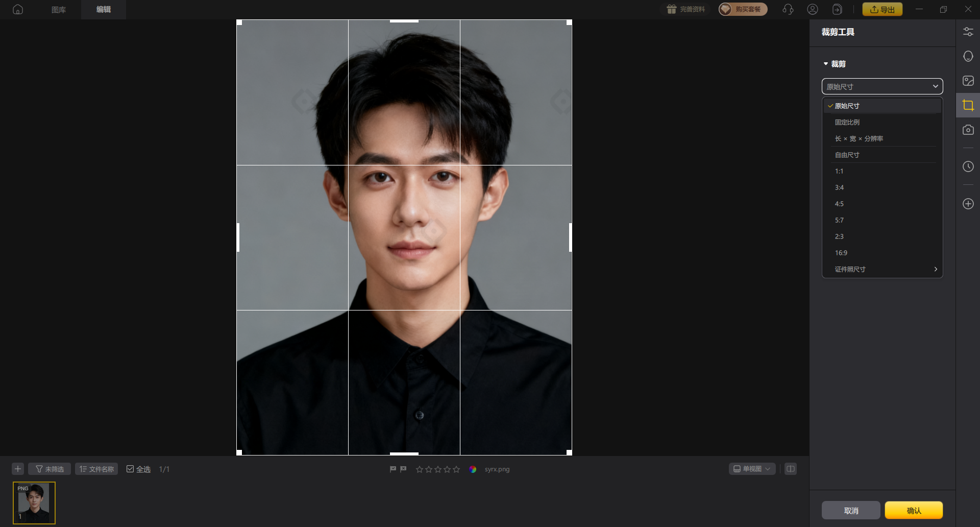Viewport: 980px width, 527px height.
Task: Choose the 3:4 crop ratio option
Action: click(840, 187)
